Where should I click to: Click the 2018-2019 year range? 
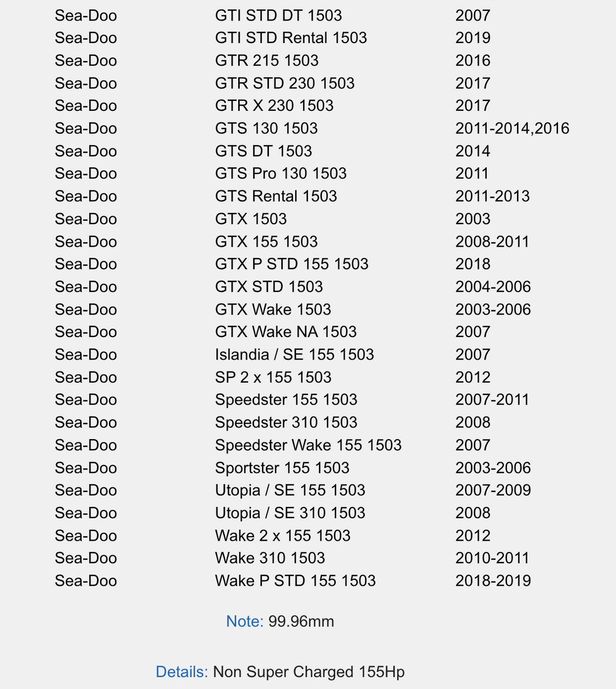[493, 581]
